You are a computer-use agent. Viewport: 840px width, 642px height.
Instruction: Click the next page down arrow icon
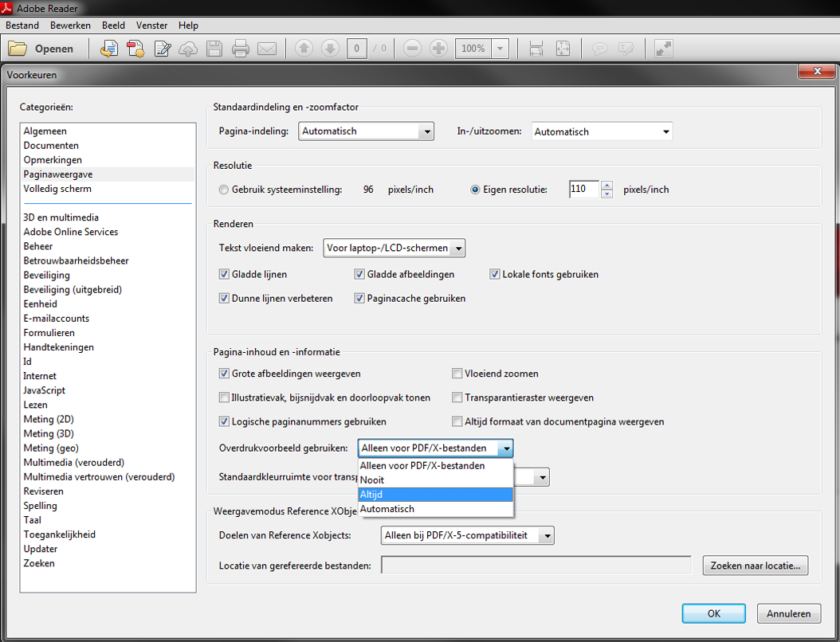(330, 49)
